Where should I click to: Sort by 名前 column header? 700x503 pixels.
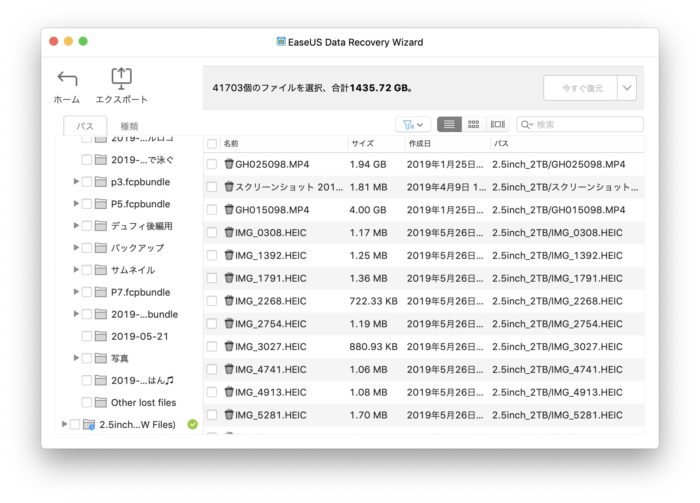point(231,144)
